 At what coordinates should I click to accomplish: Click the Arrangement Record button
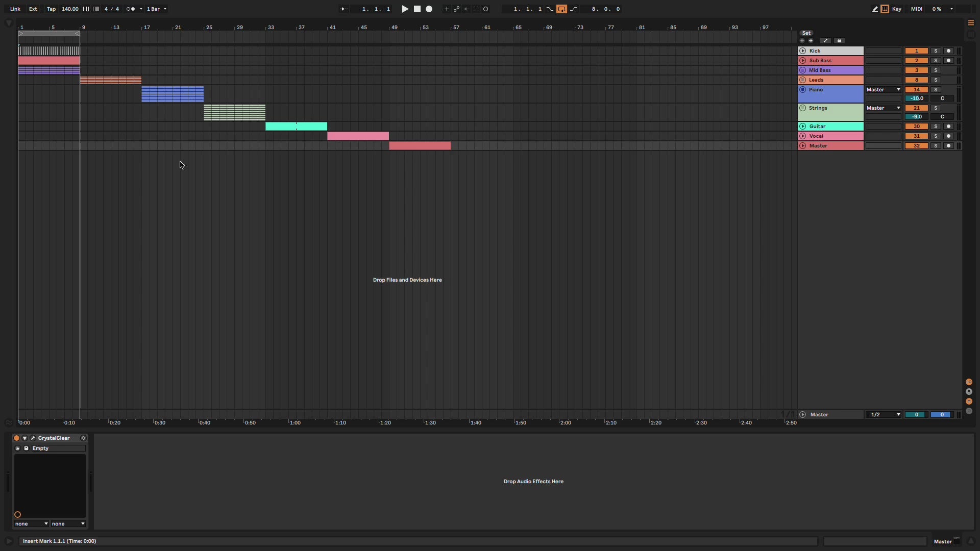point(429,9)
